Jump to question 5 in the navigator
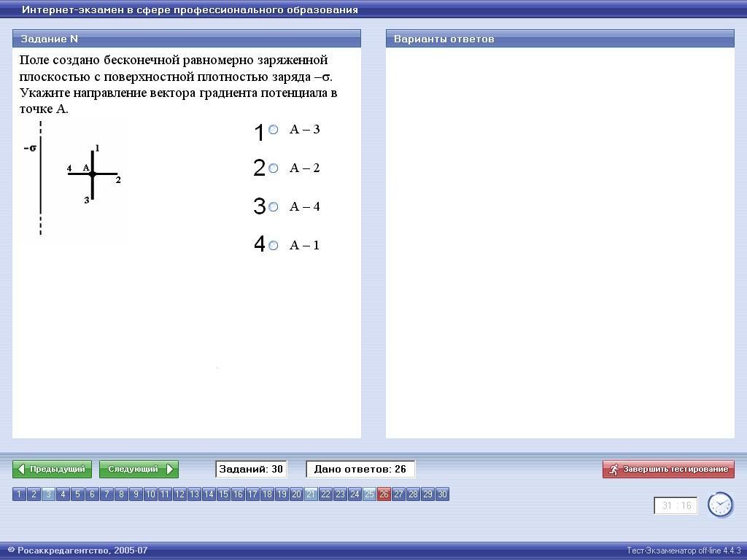Image resolution: width=747 pixels, height=560 pixels. (77, 494)
